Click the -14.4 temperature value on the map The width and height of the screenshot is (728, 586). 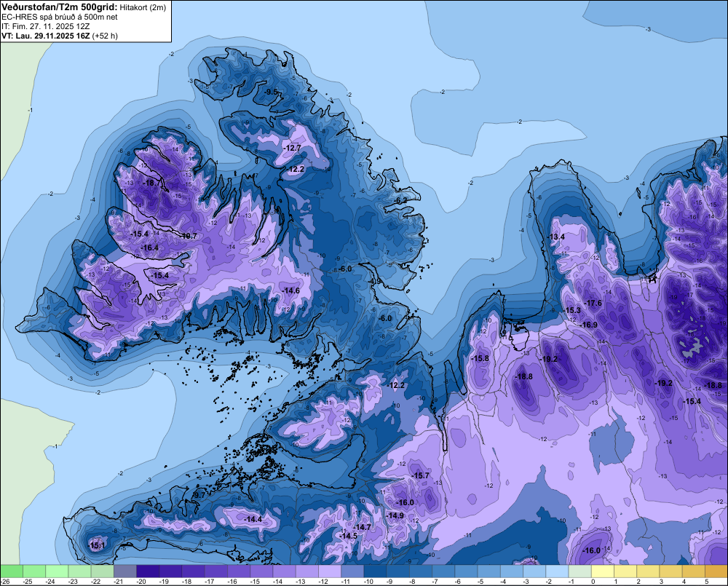[x=253, y=519]
